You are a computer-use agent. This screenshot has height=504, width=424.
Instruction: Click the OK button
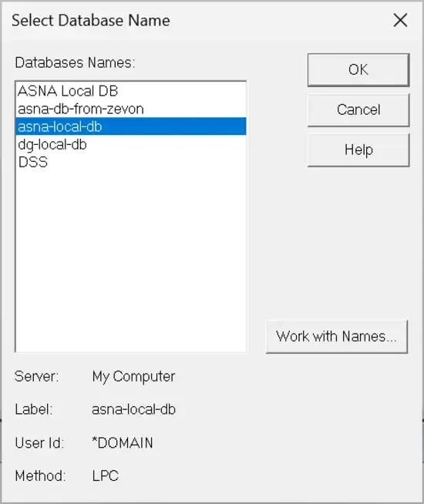[x=358, y=70]
